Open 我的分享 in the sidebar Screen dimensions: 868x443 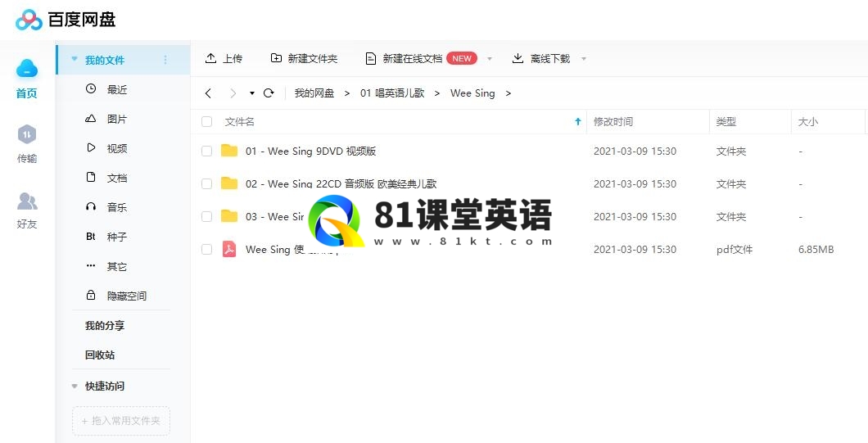tap(105, 326)
